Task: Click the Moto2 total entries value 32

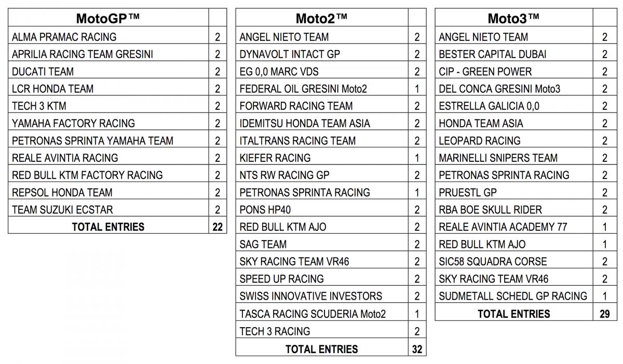Action: click(417, 349)
